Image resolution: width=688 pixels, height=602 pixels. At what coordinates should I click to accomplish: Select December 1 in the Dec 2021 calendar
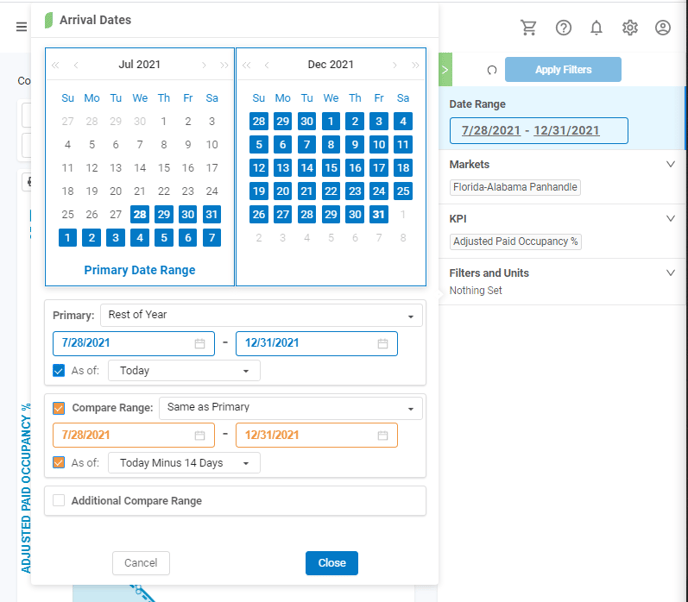(331, 122)
